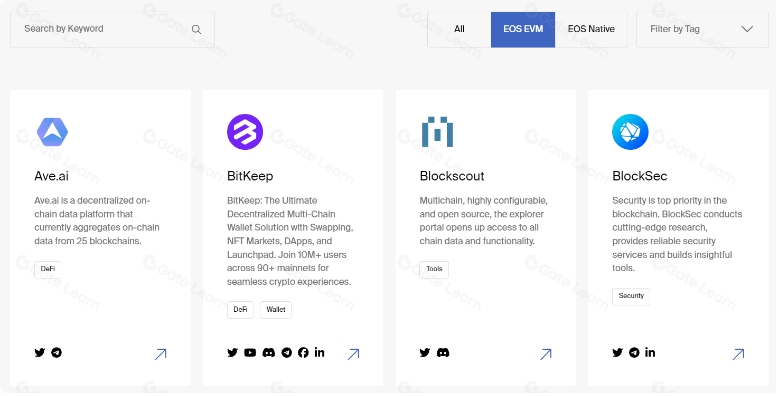Image resolution: width=776 pixels, height=396 pixels.
Task: Open BitKeep's YouTube icon
Action: [250, 352]
